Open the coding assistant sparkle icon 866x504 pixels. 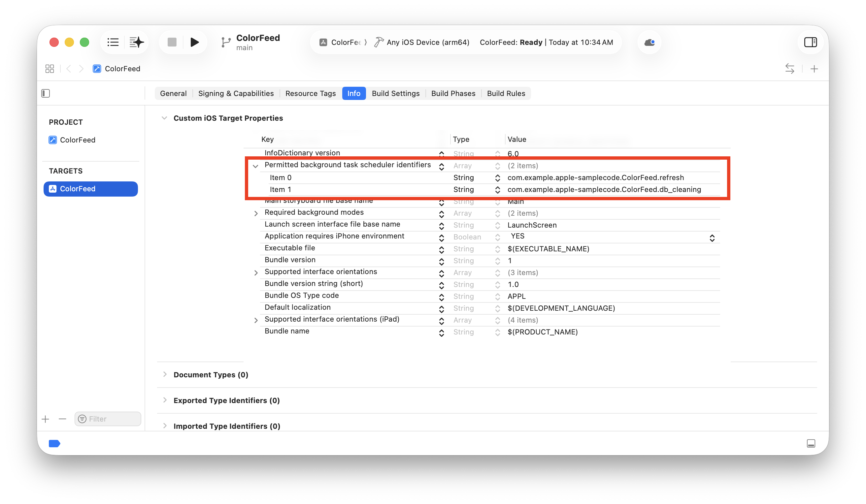tap(136, 42)
